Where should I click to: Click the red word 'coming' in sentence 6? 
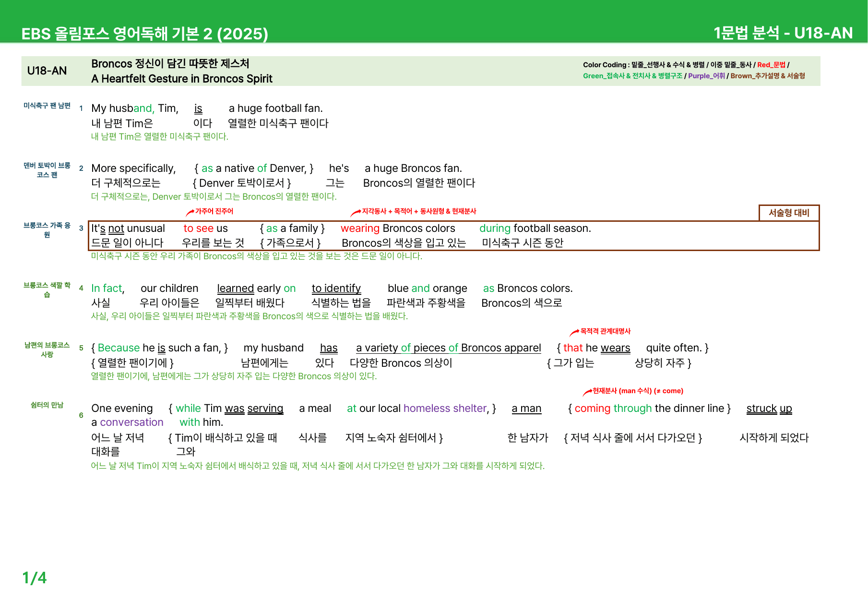coord(593,409)
